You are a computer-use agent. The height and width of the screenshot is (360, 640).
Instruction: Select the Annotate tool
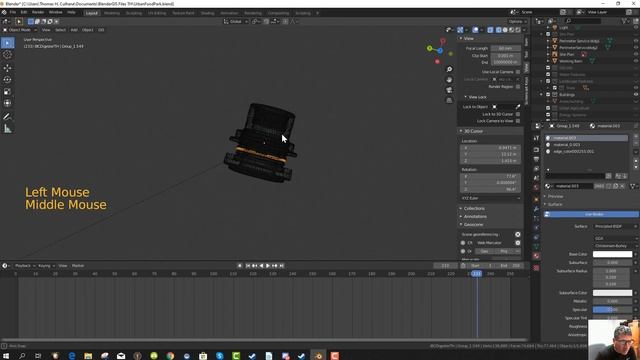pyautogui.click(x=7, y=117)
